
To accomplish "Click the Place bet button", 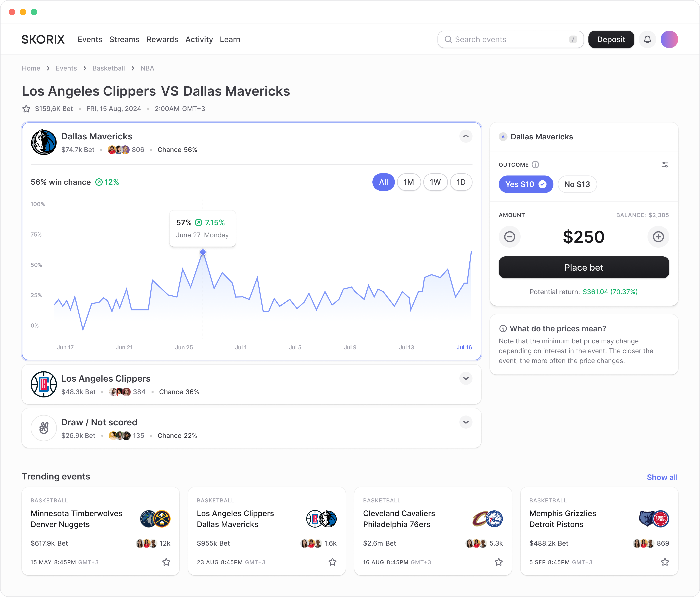I will pyautogui.click(x=584, y=268).
